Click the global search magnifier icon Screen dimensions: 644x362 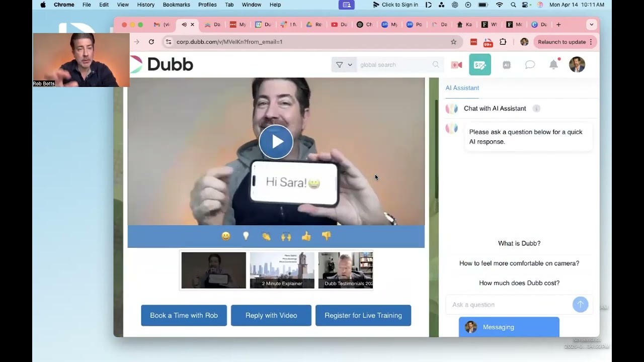(436, 64)
